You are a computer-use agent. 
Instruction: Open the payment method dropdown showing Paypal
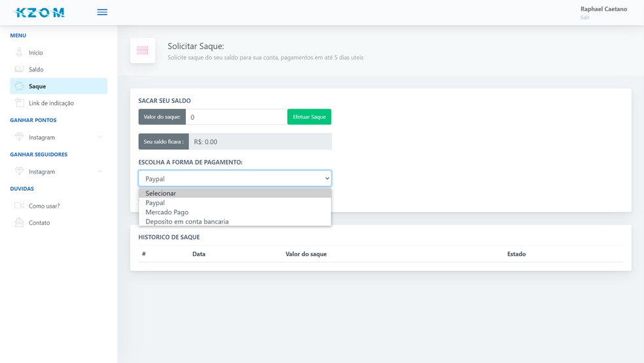[x=235, y=178]
